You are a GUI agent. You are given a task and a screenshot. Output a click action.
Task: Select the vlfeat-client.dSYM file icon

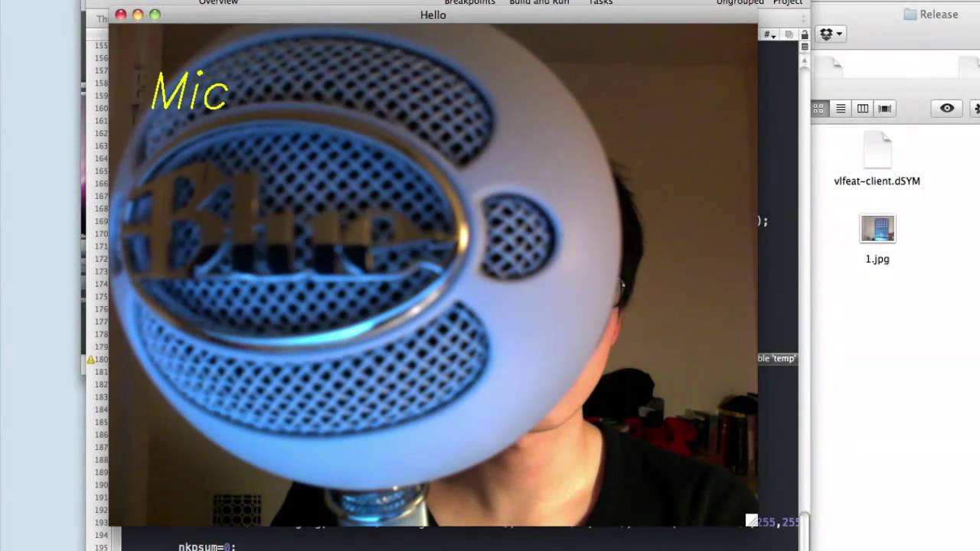tap(877, 149)
